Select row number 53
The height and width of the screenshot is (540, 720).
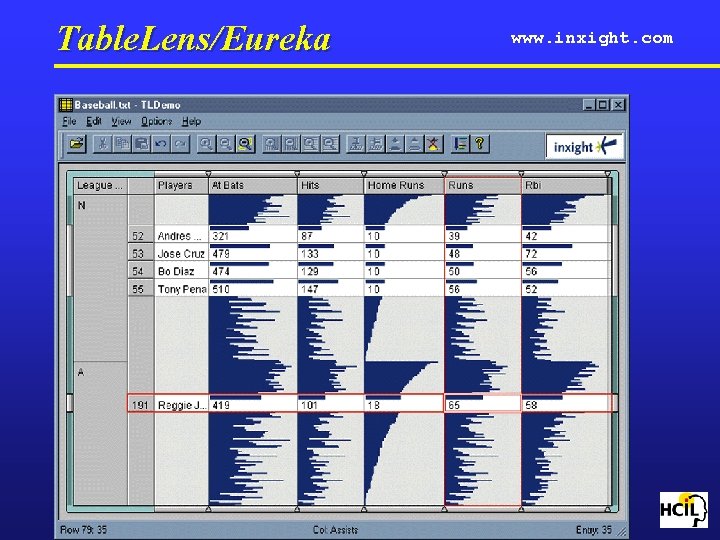click(141, 253)
